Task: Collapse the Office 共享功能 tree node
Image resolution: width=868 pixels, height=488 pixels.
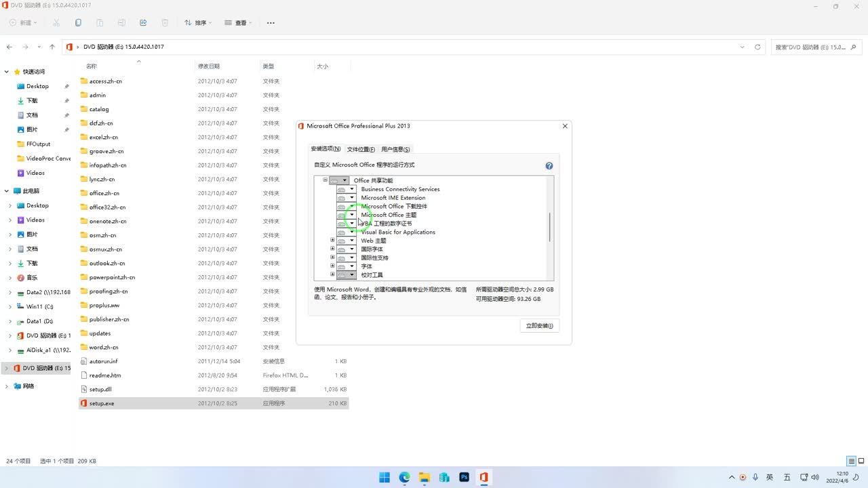Action: [x=325, y=180]
